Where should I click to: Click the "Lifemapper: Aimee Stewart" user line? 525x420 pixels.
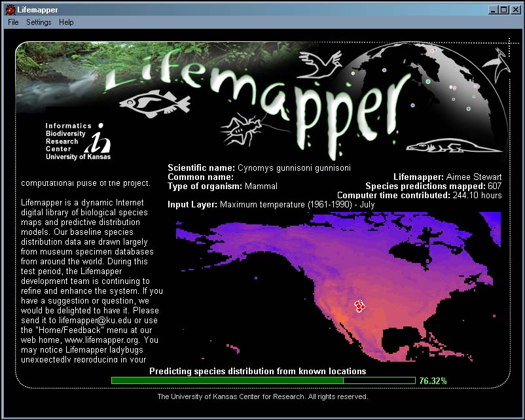click(447, 177)
